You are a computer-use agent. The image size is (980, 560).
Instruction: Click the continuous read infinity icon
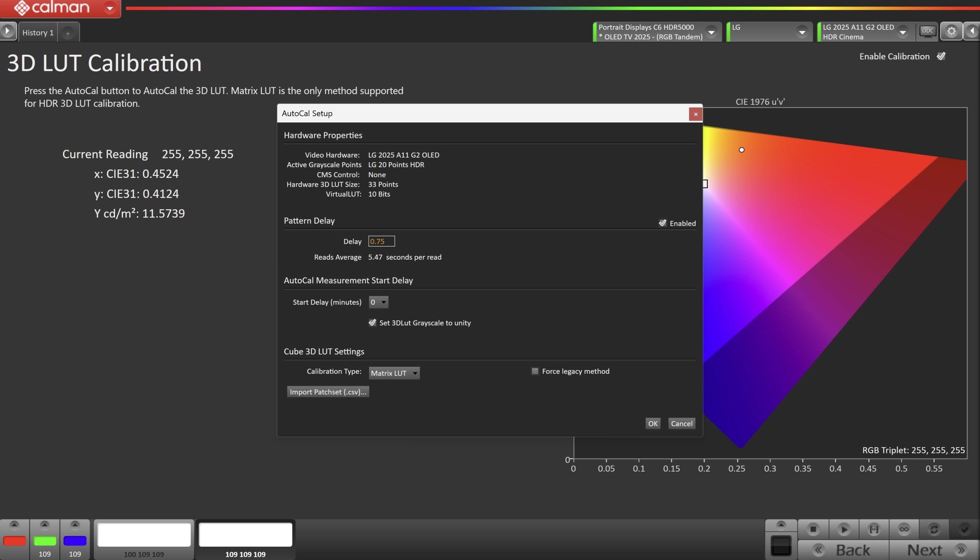[904, 529]
